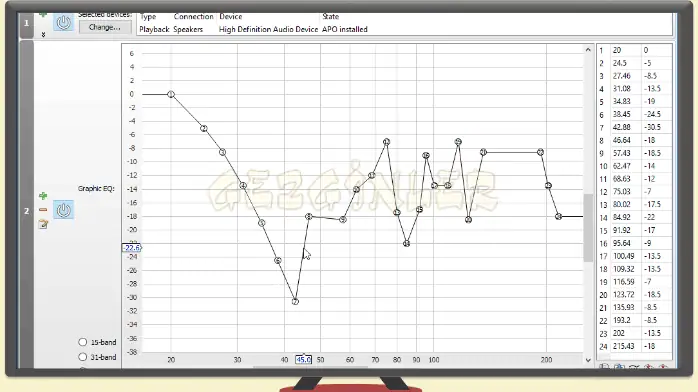Click the Connection column header
The height and width of the screenshot is (392, 698).
[194, 16]
